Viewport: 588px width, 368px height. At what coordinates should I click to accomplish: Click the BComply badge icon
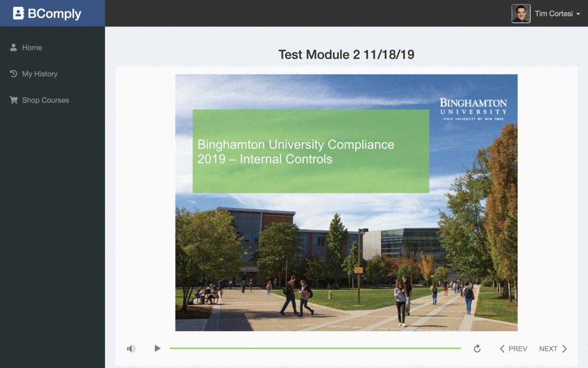coord(19,13)
